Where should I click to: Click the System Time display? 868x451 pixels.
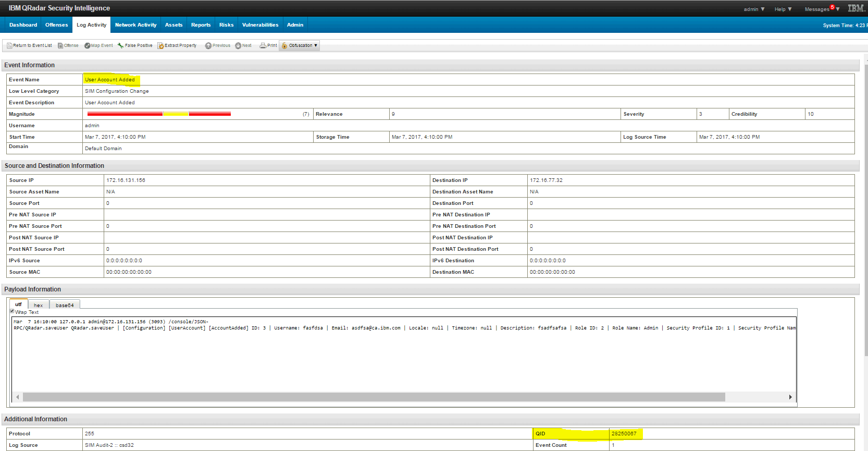point(845,26)
